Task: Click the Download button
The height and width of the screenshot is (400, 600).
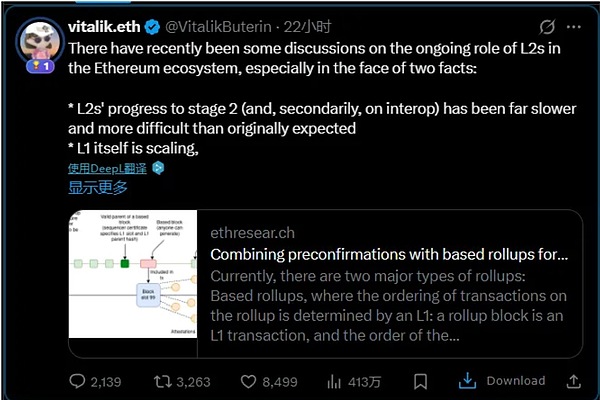Action: [502, 381]
